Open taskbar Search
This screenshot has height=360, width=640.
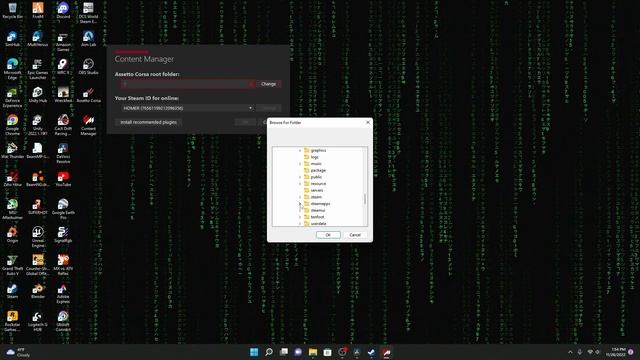[x=269, y=352]
